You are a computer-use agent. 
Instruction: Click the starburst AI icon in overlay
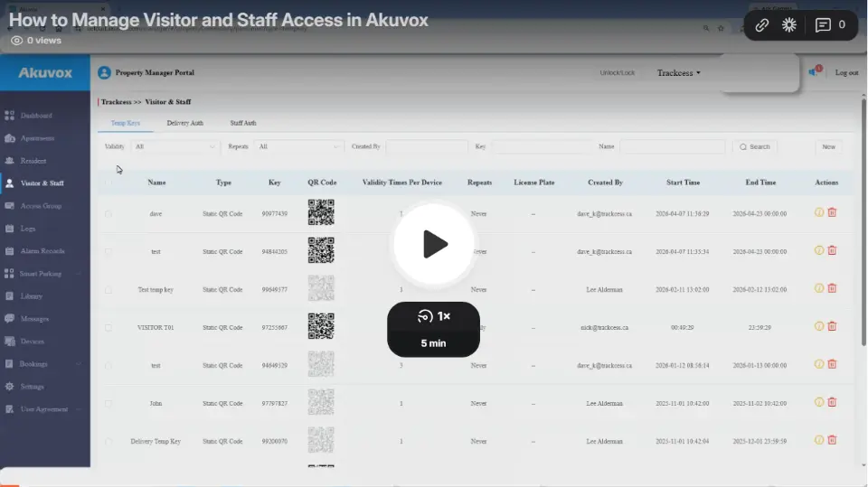[789, 25]
